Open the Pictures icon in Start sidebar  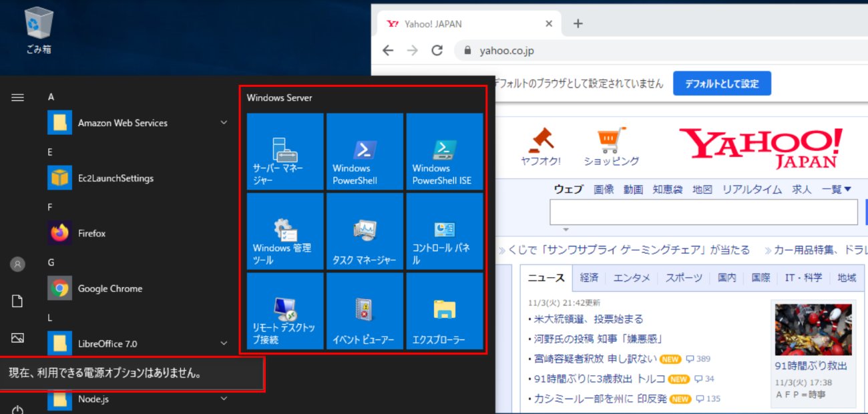pyautogui.click(x=18, y=338)
